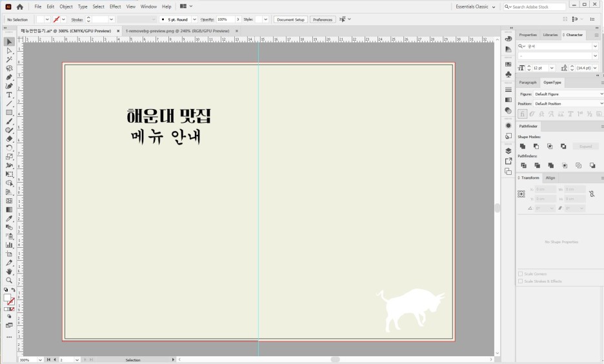Toggle Fractions OpenType button
The height and width of the screenshot is (364, 604).
point(589,114)
